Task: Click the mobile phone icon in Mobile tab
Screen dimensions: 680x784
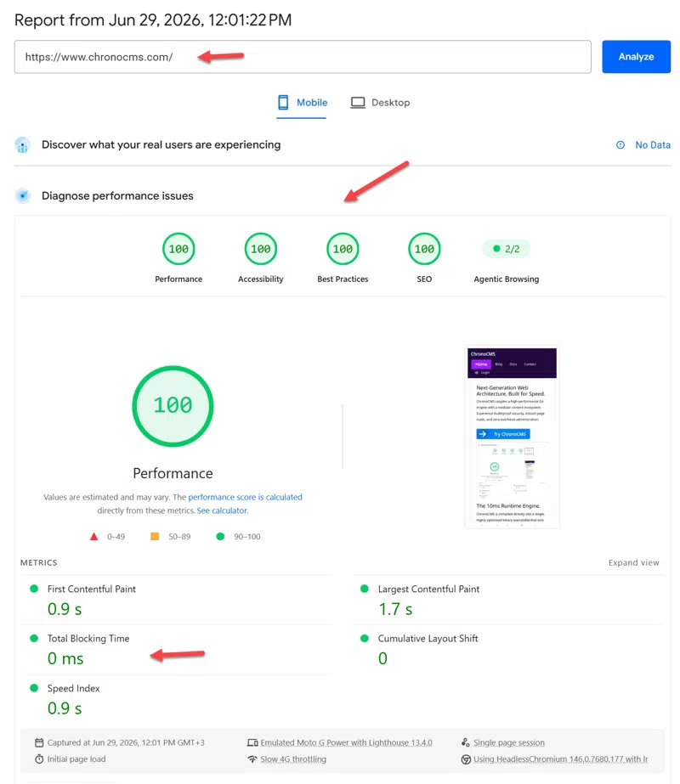Action: click(x=283, y=103)
